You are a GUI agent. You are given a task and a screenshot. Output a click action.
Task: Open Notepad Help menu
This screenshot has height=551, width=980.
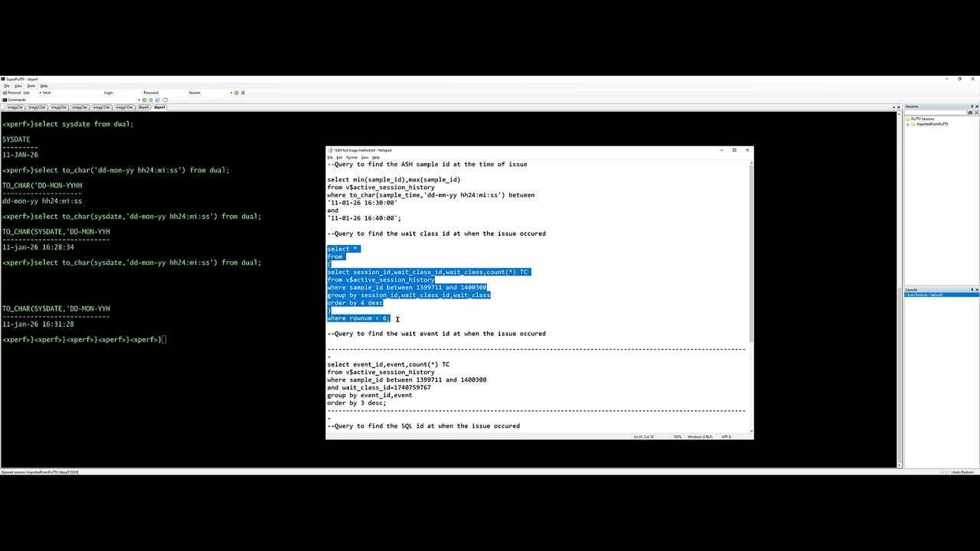[375, 158]
